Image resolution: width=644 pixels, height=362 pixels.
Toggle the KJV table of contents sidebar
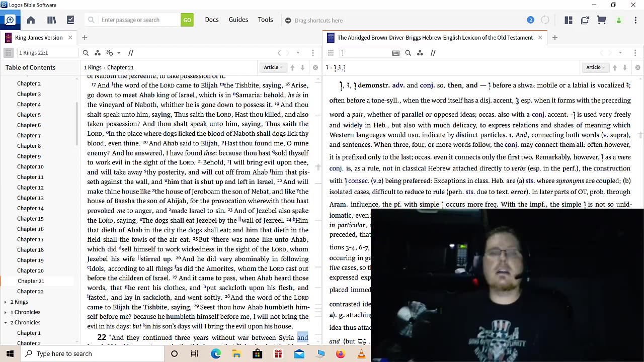9,53
